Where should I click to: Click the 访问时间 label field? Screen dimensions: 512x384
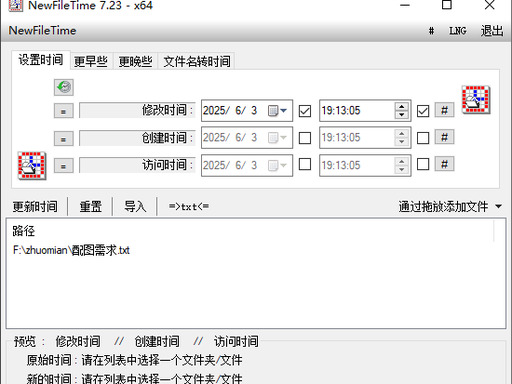coord(137,165)
